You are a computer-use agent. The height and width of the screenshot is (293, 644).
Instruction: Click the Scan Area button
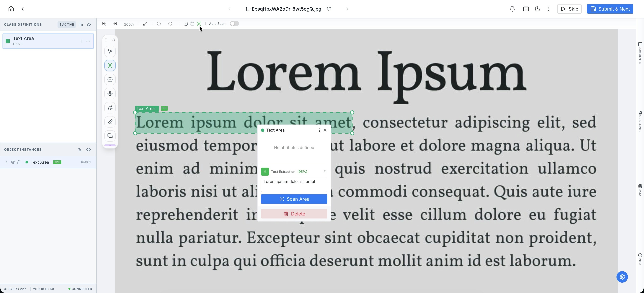[294, 199]
